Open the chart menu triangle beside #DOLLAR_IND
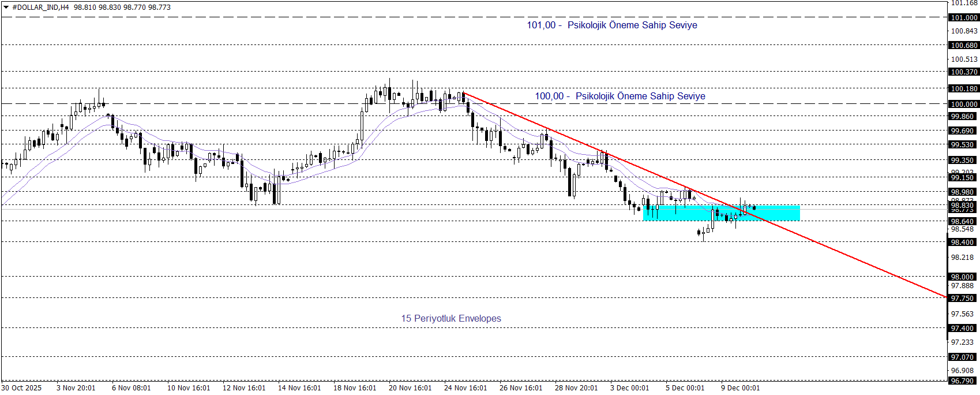 point(6,8)
